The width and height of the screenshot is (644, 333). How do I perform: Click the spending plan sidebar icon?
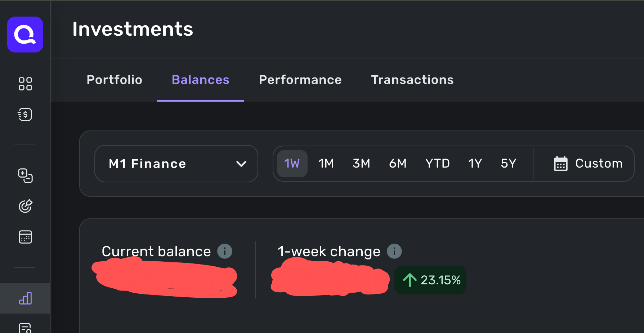[x=25, y=176]
